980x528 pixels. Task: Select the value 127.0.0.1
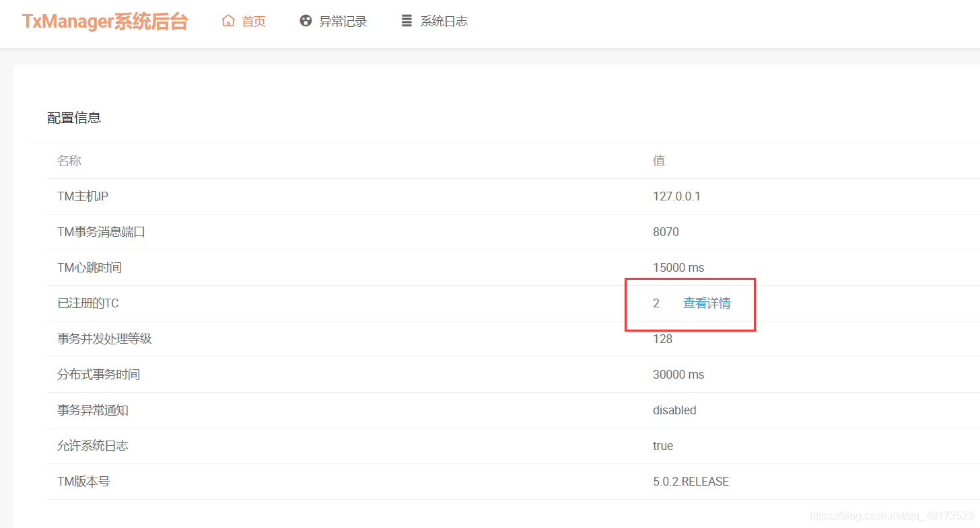coord(676,196)
